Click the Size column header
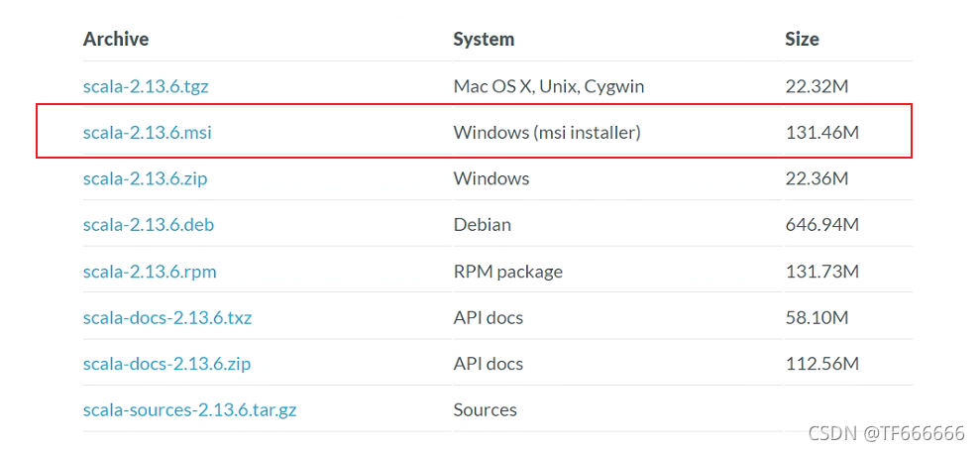Image resolution: width=980 pixels, height=451 pixels. click(802, 40)
